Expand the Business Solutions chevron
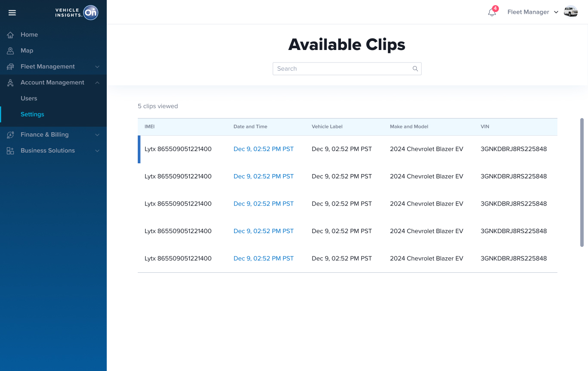The height and width of the screenshot is (371, 588). pos(97,151)
